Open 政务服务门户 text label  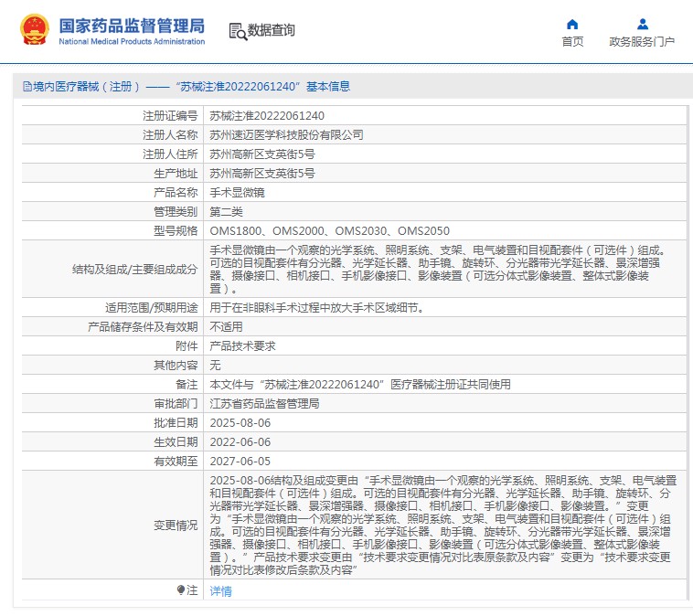pos(642,42)
